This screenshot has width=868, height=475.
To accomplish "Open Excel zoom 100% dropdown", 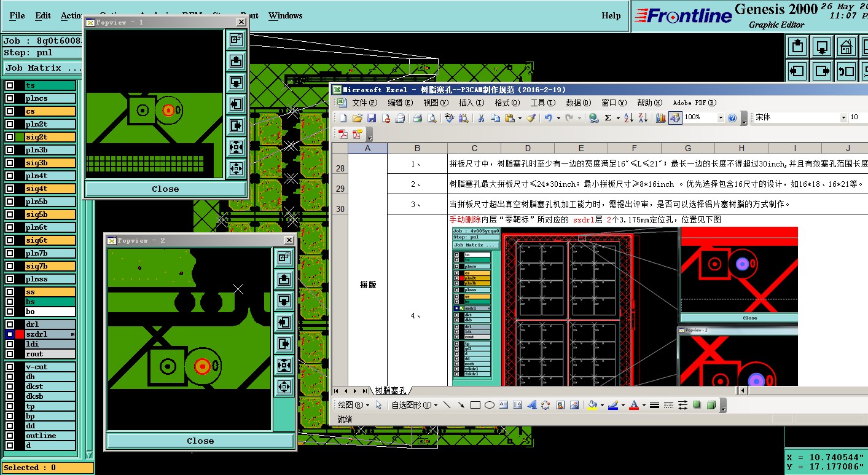I will [x=720, y=118].
